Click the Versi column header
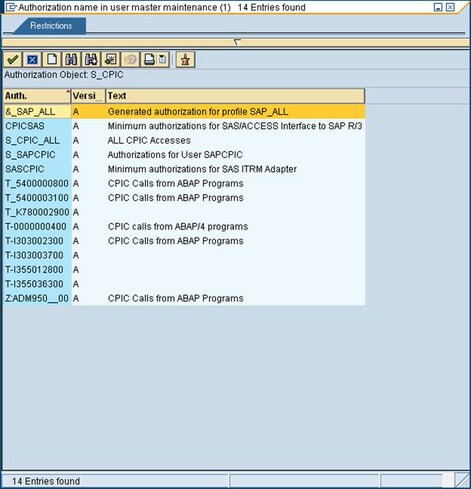This screenshot has height=489, width=471. point(88,96)
